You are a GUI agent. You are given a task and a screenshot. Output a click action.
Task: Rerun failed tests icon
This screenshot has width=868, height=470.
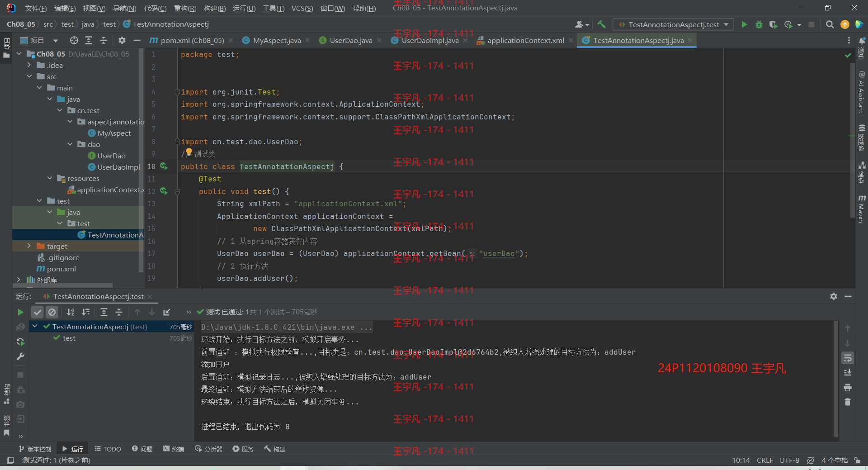tap(20, 342)
